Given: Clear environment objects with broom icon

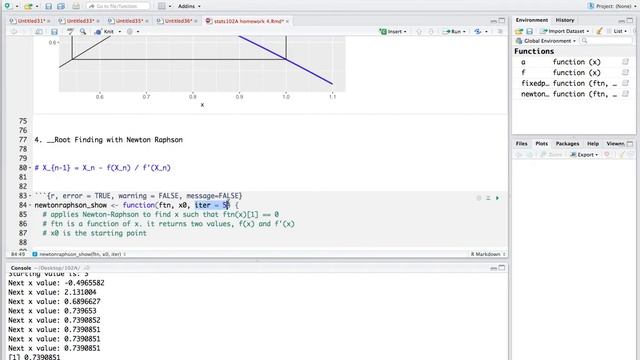Looking at the screenshot, I should 599,31.
